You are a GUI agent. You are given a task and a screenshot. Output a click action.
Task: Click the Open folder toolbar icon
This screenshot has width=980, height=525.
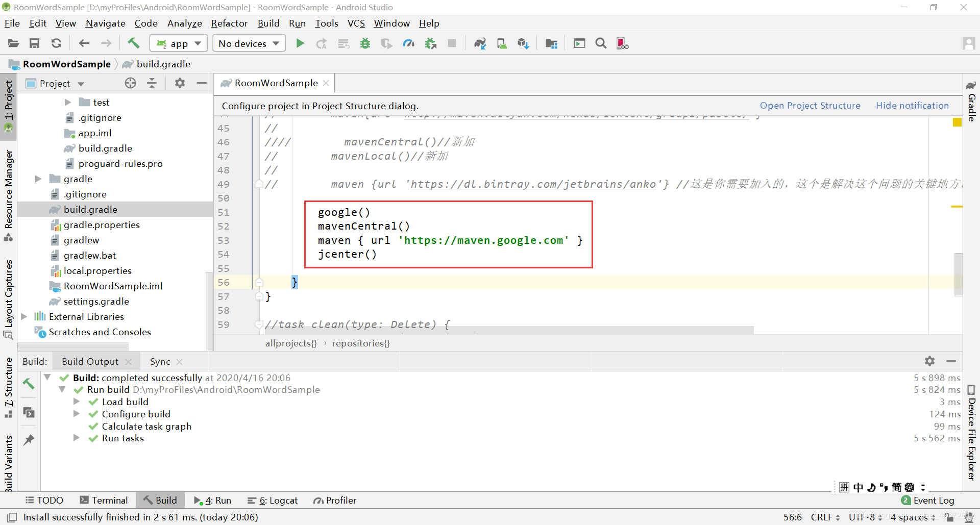pos(13,43)
